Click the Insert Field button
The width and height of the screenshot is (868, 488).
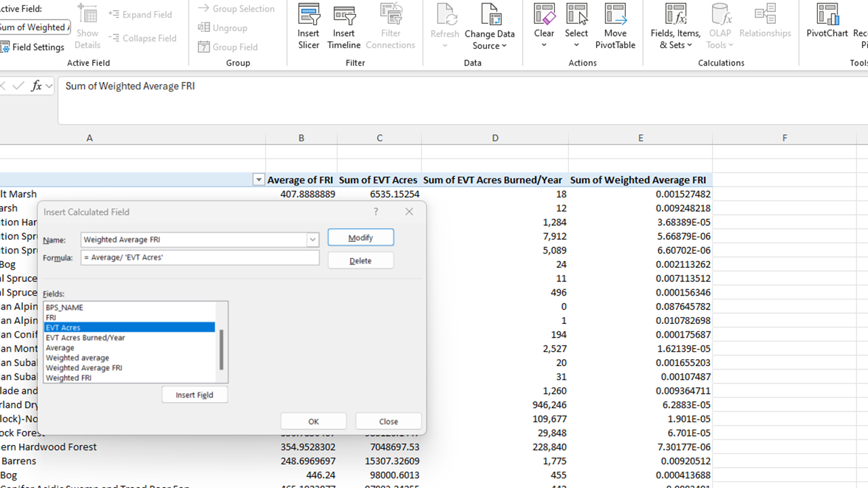click(195, 394)
